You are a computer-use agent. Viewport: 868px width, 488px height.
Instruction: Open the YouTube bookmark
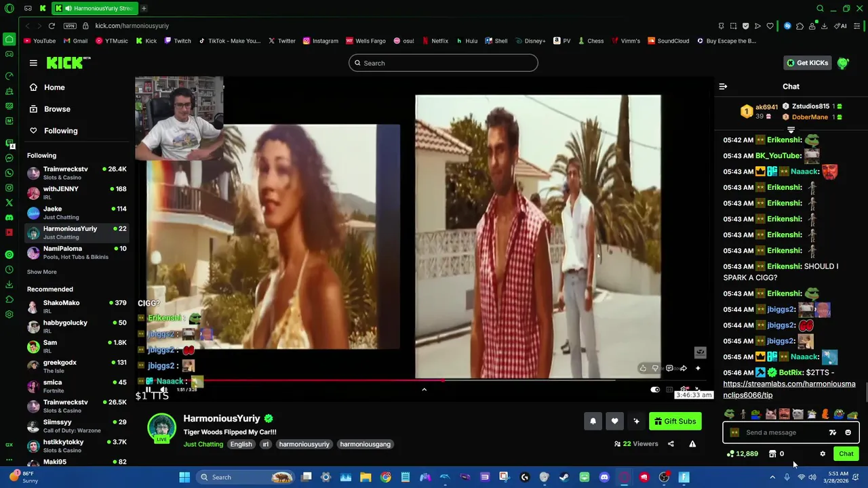click(x=39, y=41)
